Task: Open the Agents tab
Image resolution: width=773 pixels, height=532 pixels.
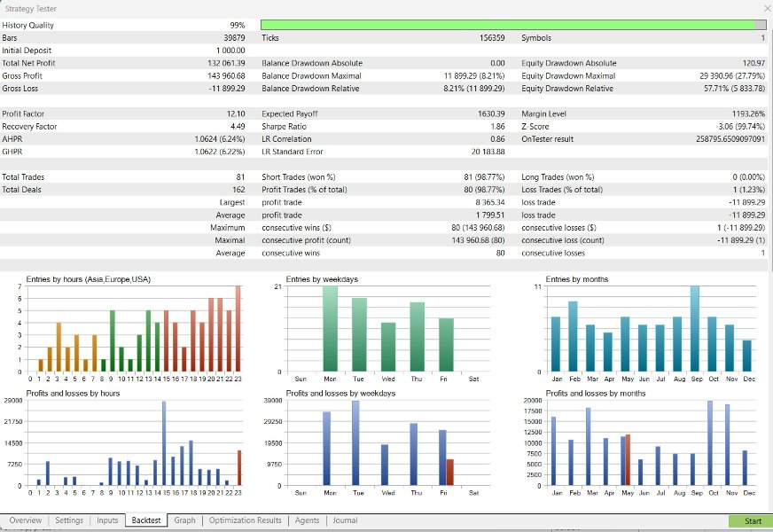Action: [307, 520]
